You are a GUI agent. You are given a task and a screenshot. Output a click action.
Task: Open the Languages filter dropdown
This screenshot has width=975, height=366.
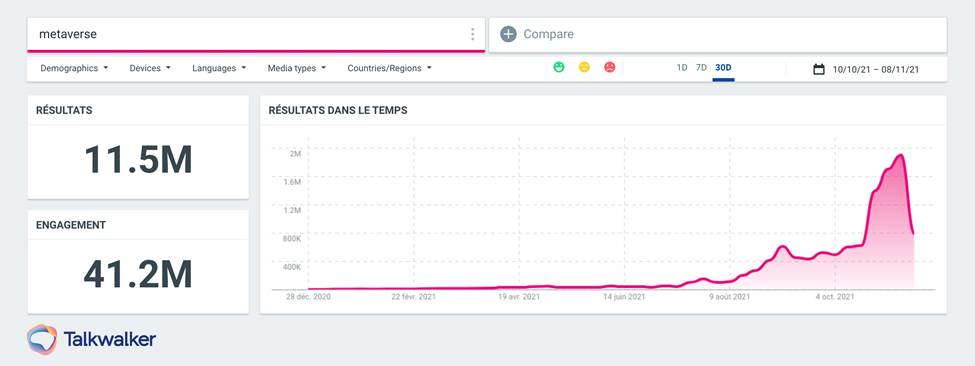(x=219, y=68)
